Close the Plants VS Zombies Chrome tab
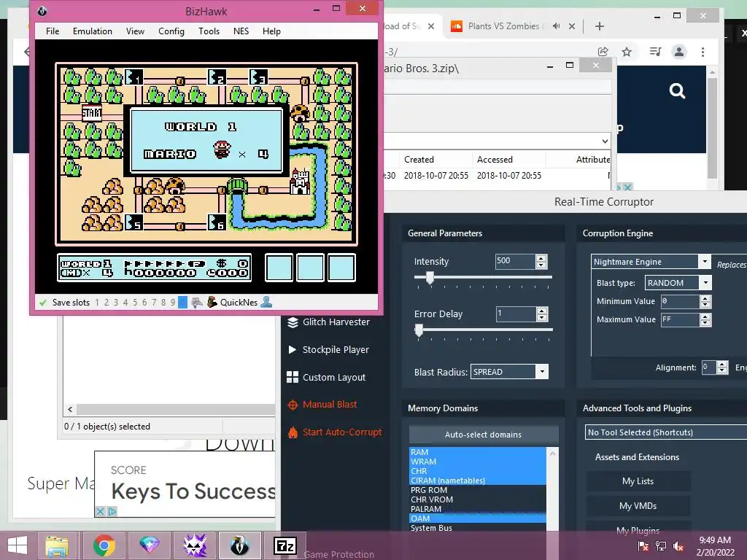Screen dimensions: 747x560 click(572, 27)
